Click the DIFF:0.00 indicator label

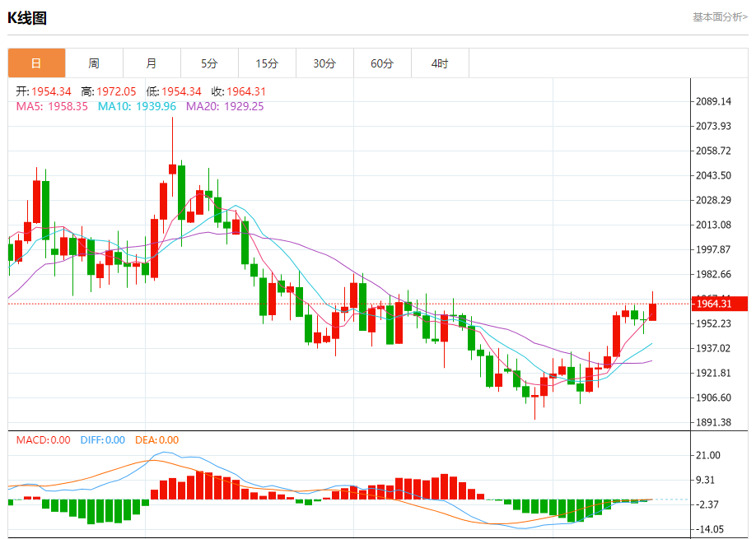coord(103,440)
